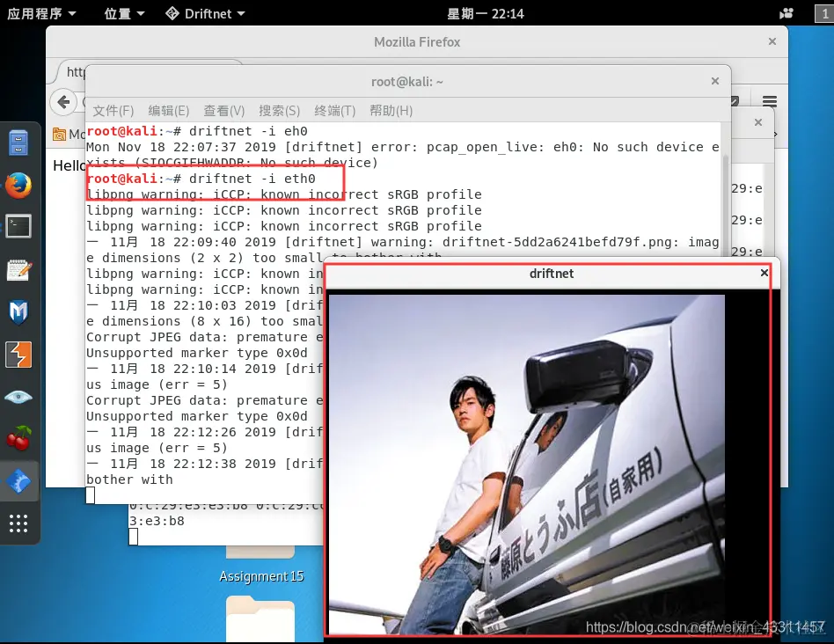Open terminal 终端(T) menu

(334, 111)
